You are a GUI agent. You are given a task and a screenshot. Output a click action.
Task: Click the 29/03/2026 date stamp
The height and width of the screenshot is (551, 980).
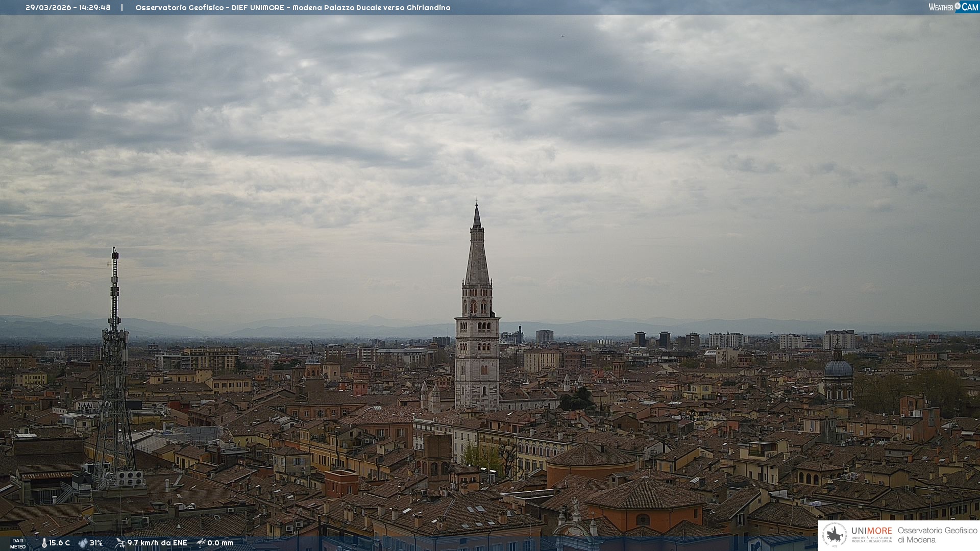pyautogui.click(x=49, y=8)
